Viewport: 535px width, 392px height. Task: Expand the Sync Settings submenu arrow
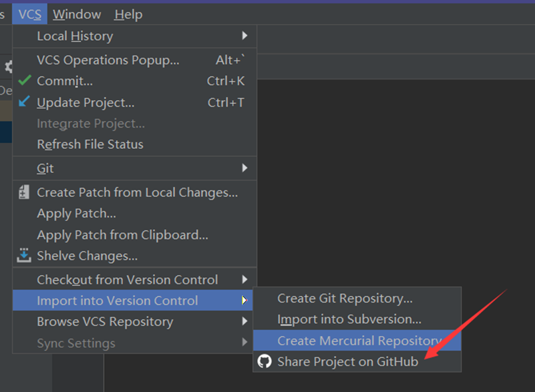point(244,342)
